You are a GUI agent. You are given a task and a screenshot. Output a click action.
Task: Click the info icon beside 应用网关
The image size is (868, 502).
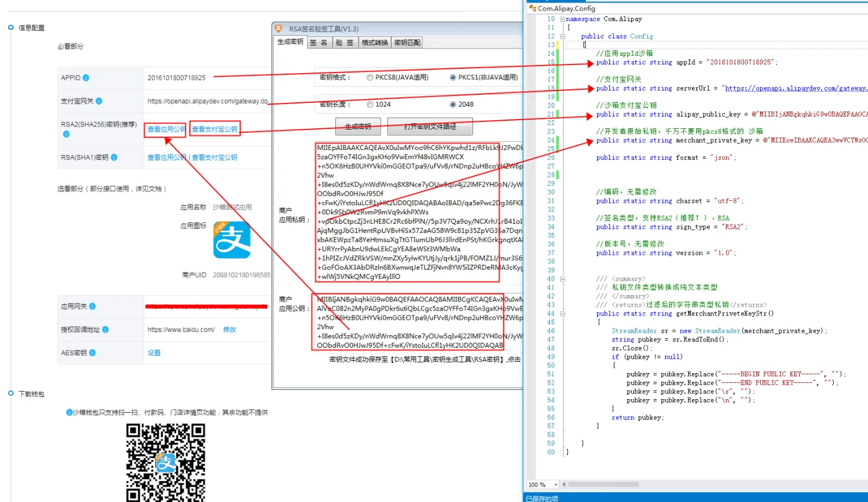(92, 307)
